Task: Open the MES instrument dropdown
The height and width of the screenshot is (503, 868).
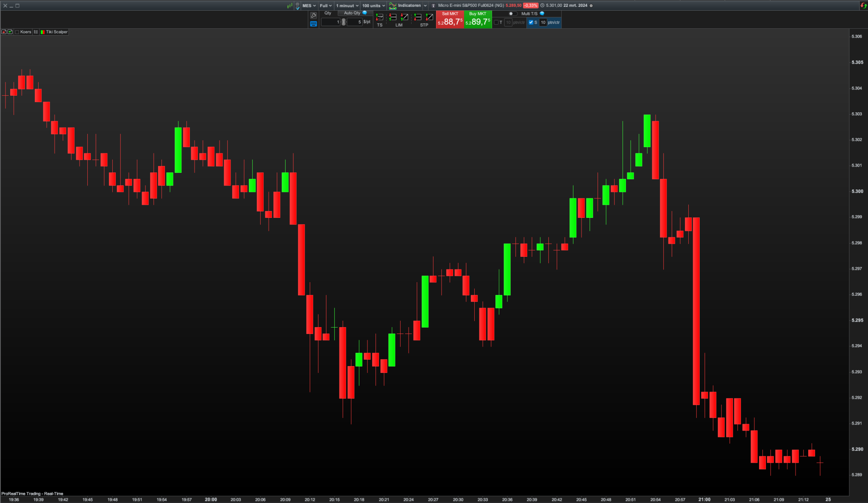Action: coord(309,6)
